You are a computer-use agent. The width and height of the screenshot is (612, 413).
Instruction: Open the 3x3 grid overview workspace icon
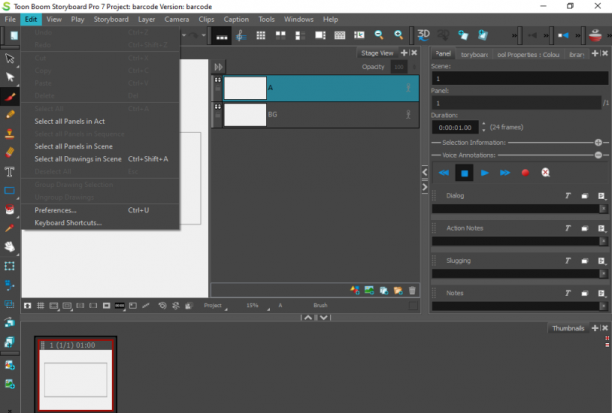coord(261,36)
